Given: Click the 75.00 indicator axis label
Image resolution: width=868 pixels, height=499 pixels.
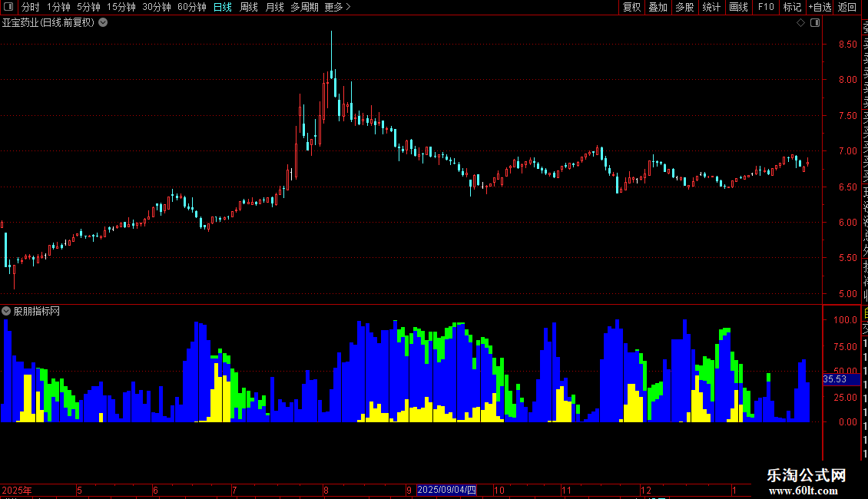Looking at the screenshot, I should [x=845, y=347].
